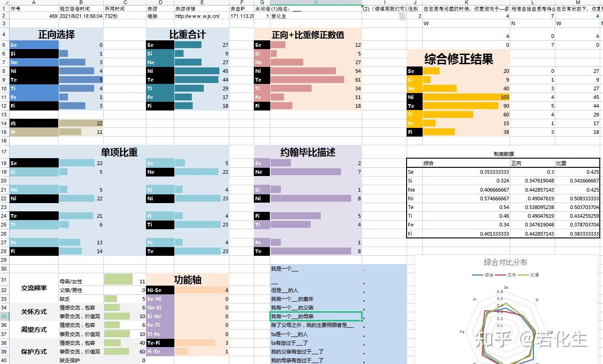Screen dimensions: 603x364
Task: Click the 'Se-Ni' function axis cell
Action: coord(160,298)
